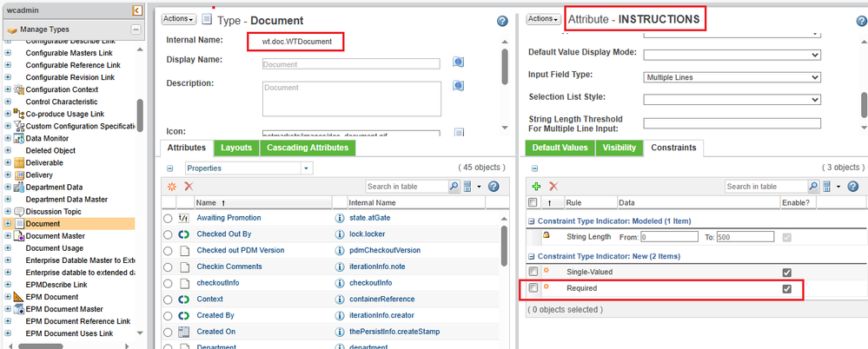Switch to the Constraints tab

[673, 148]
